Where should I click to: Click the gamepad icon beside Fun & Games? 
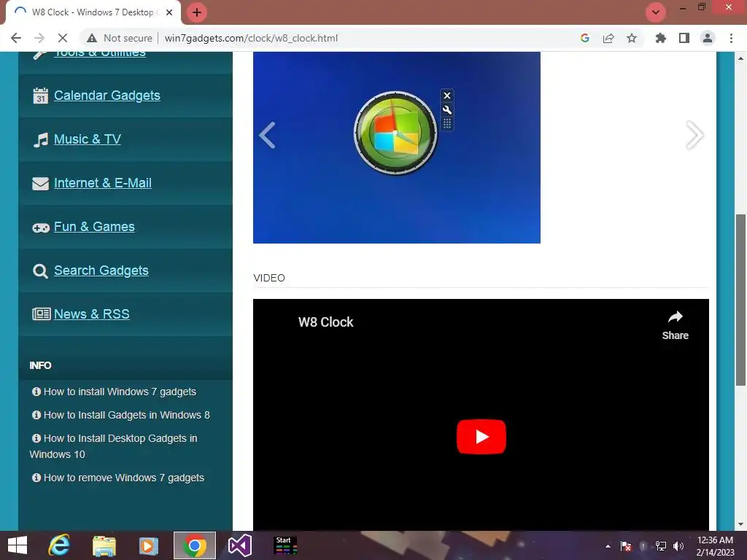pos(41,228)
